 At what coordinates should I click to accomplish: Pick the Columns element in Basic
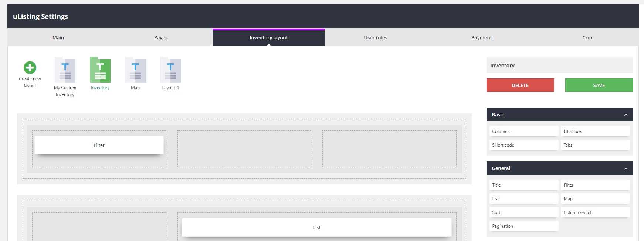[x=523, y=131]
